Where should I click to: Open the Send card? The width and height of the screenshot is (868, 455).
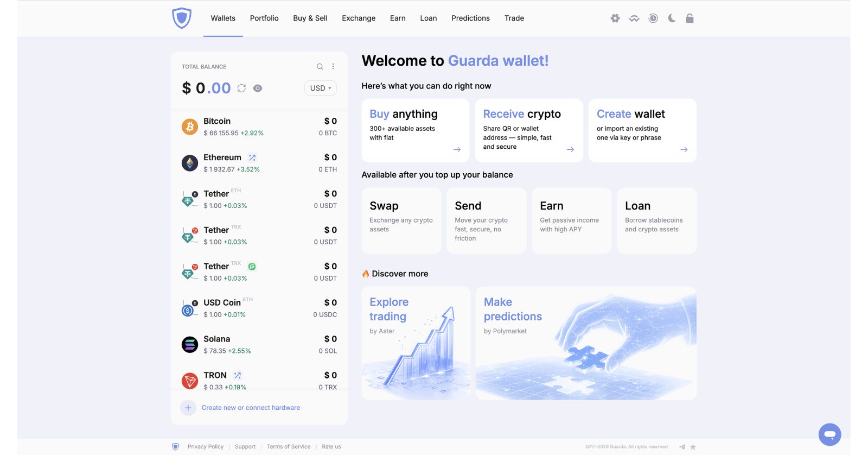click(x=487, y=220)
